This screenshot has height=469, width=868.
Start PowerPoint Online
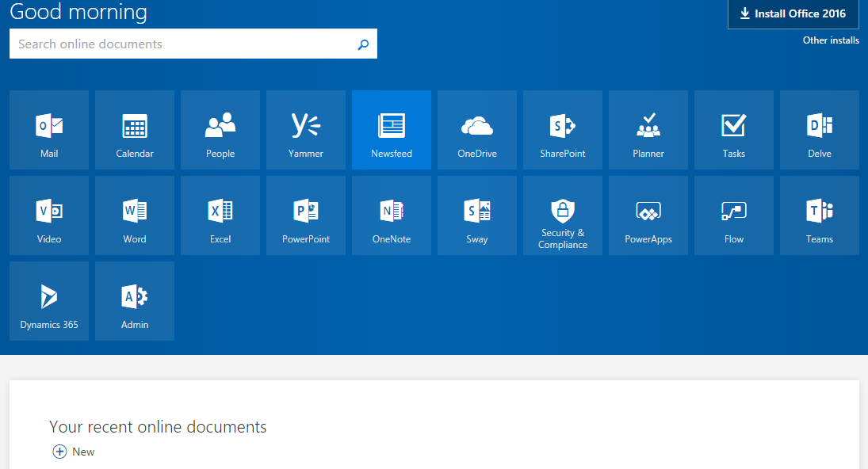point(305,215)
